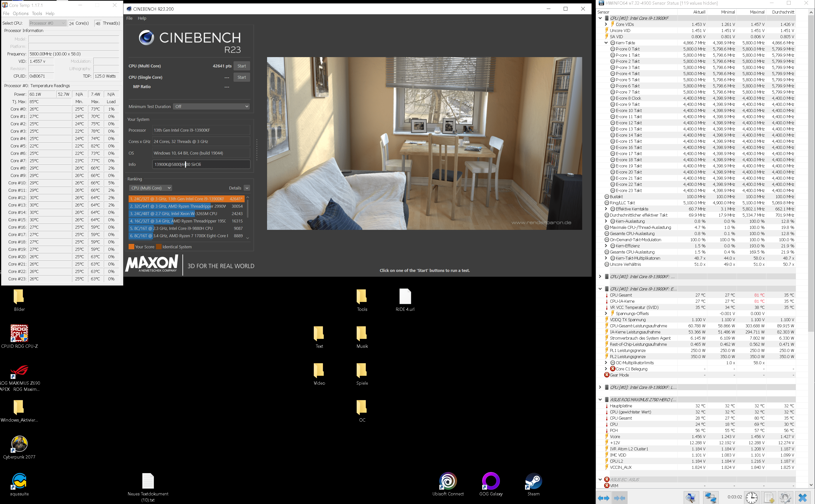Collapse the Kern-Takte tree node

[606, 43]
